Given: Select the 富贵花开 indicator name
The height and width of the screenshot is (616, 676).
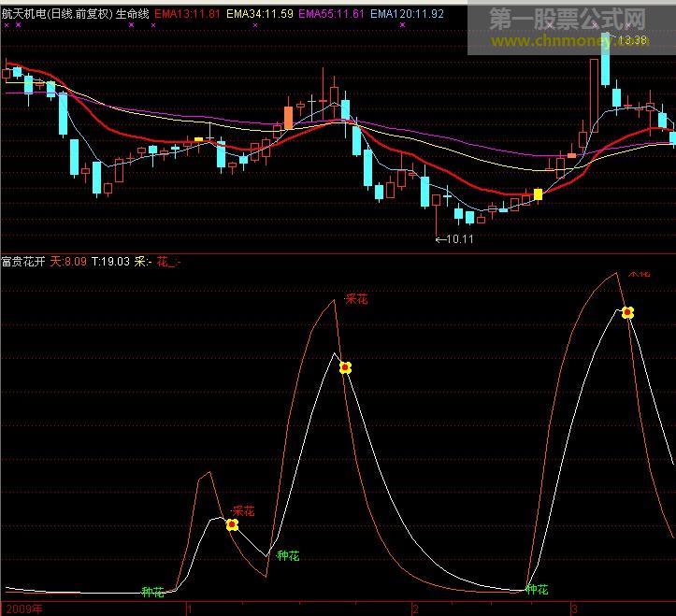Looking at the screenshot, I should tap(23, 262).
